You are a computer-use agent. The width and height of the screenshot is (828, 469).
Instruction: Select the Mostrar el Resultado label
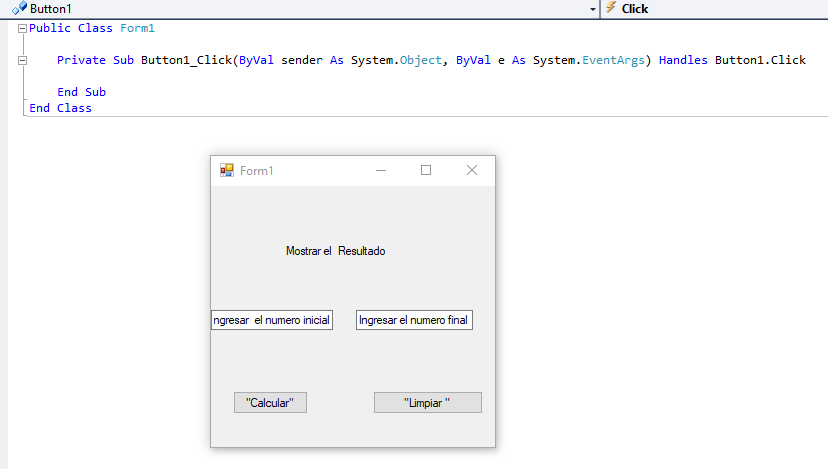tap(335, 251)
